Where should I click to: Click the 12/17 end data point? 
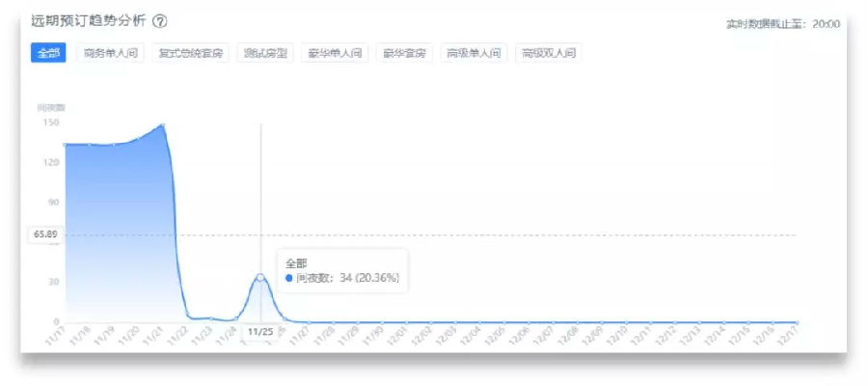798,322
